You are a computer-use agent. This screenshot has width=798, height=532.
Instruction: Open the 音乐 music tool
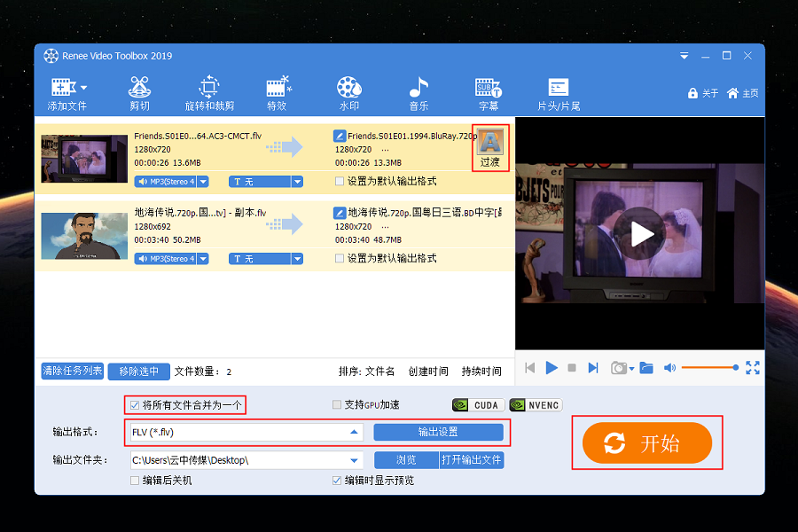(419, 93)
